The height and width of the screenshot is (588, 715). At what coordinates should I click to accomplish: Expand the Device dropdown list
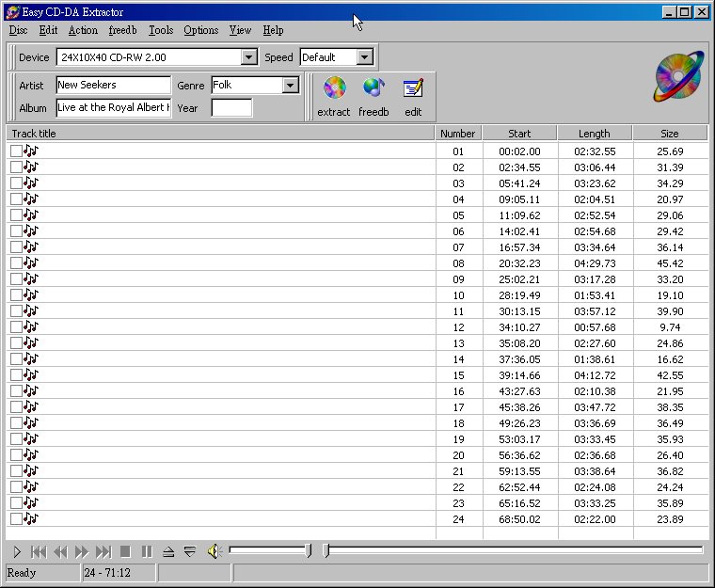(x=248, y=57)
